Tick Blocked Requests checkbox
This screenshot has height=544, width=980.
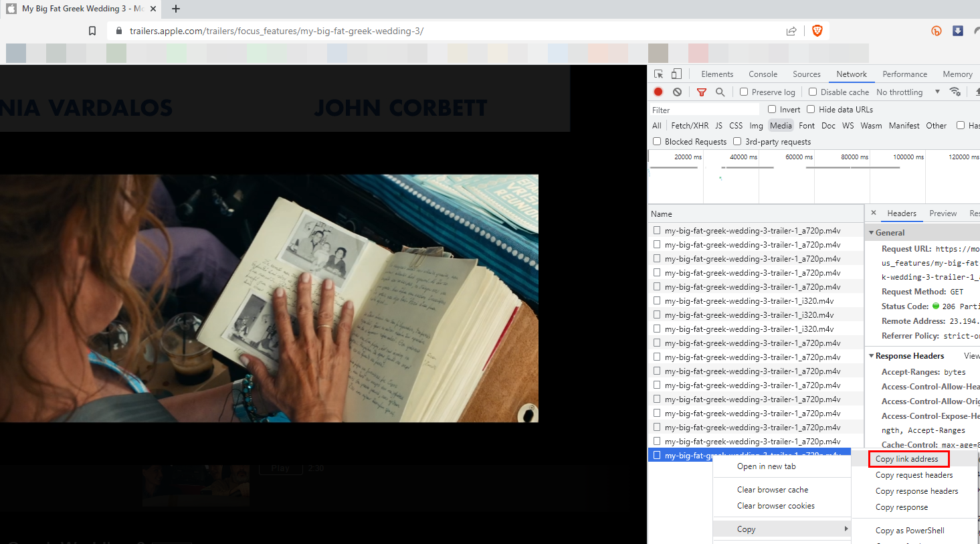click(x=657, y=141)
